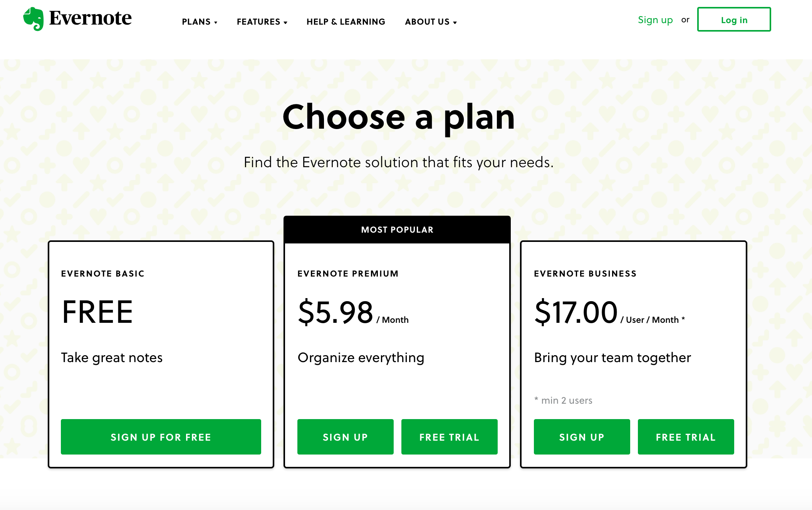The image size is (812, 510).
Task: Open Help & Learning page
Action: click(346, 22)
